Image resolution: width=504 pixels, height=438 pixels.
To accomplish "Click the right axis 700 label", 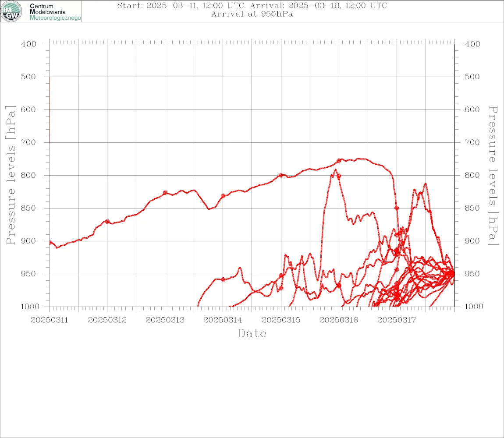I will (472, 142).
